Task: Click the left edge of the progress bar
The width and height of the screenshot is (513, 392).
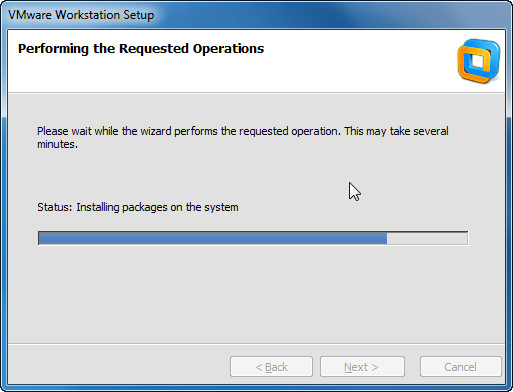Action: tap(39, 238)
